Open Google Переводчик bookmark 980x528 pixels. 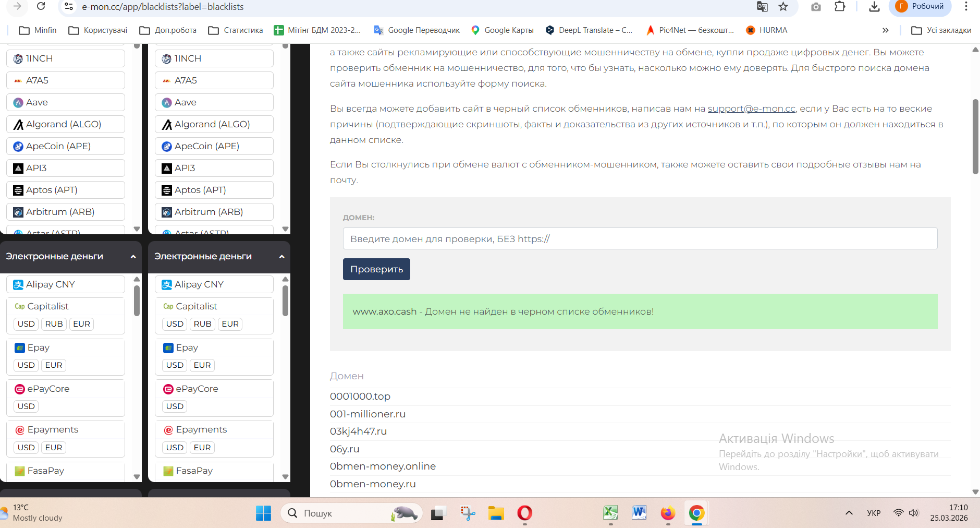click(x=417, y=30)
